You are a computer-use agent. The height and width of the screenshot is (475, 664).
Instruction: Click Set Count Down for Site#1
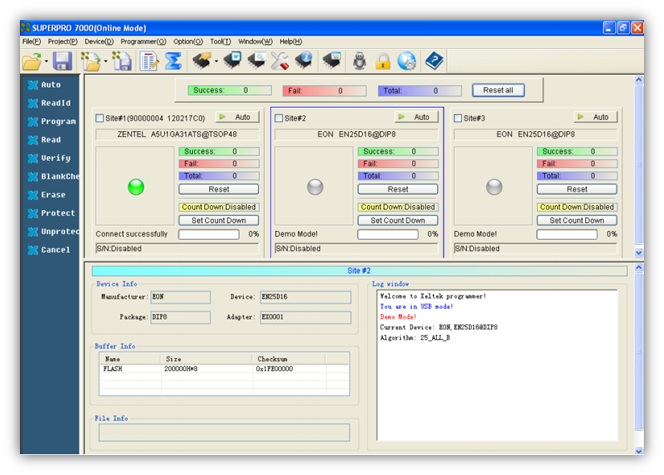[x=218, y=220]
